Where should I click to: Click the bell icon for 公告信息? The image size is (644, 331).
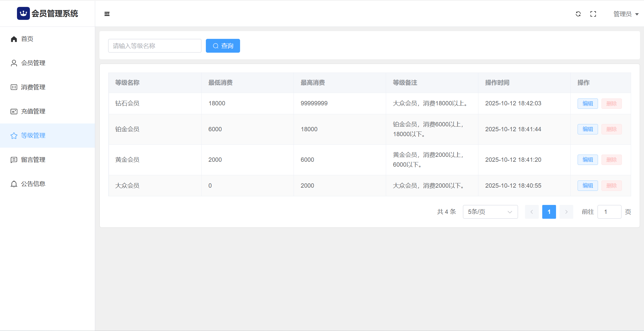point(14,184)
